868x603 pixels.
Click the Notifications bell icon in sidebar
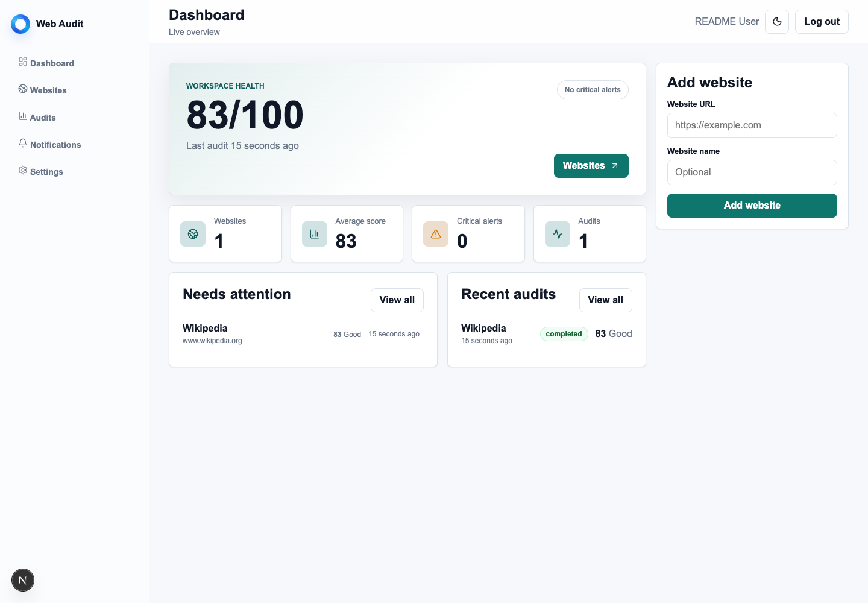(x=23, y=143)
